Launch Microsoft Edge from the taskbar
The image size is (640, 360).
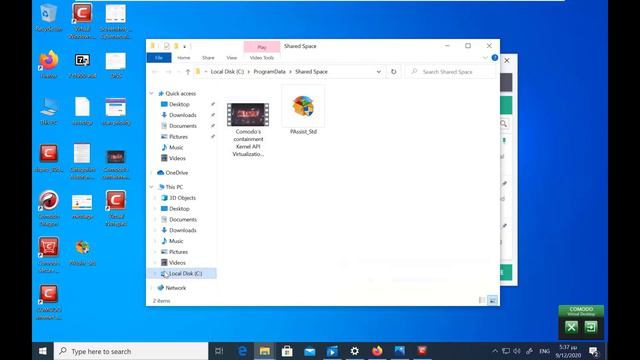[242, 351]
